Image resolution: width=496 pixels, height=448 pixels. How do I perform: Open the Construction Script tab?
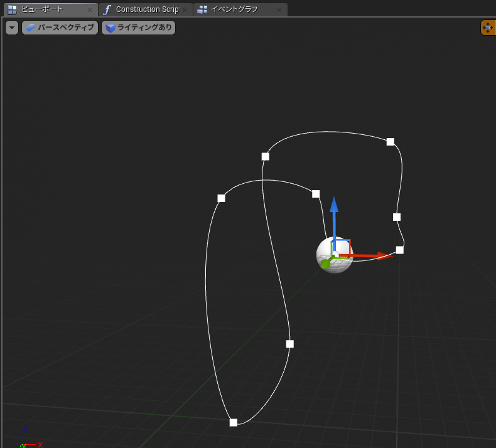tap(147, 9)
